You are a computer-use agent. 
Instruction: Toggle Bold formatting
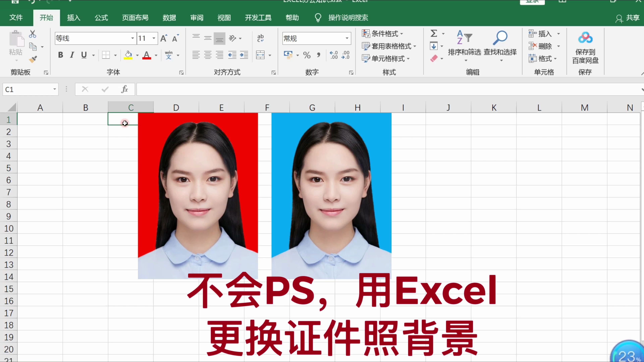(x=61, y=55)
